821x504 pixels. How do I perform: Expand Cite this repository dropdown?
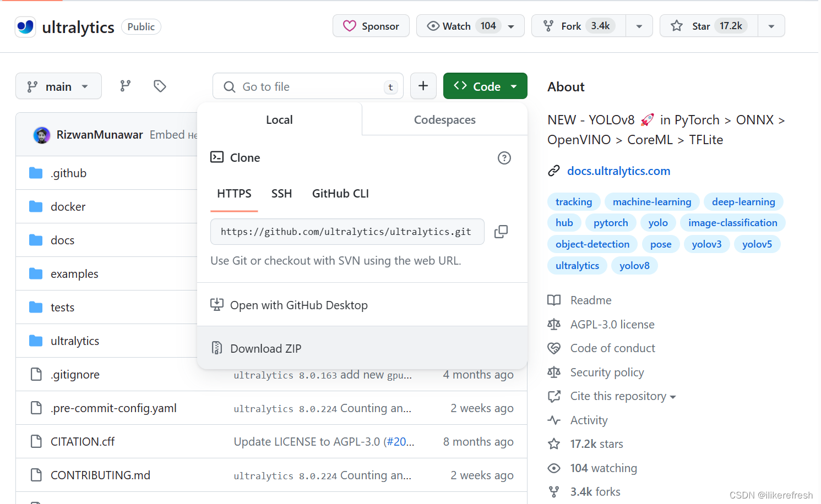[x=623, y=396]
